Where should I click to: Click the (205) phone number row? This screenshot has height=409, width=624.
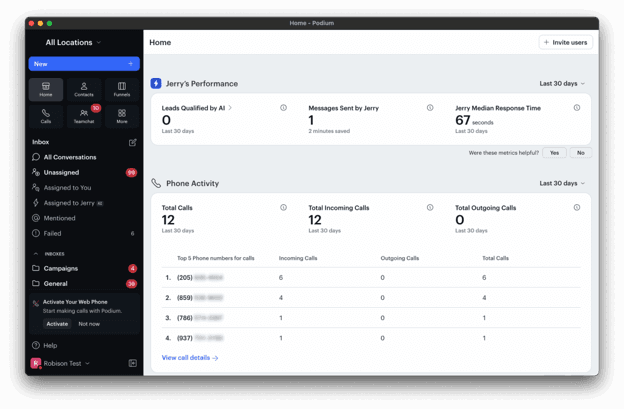click(371, 278)
